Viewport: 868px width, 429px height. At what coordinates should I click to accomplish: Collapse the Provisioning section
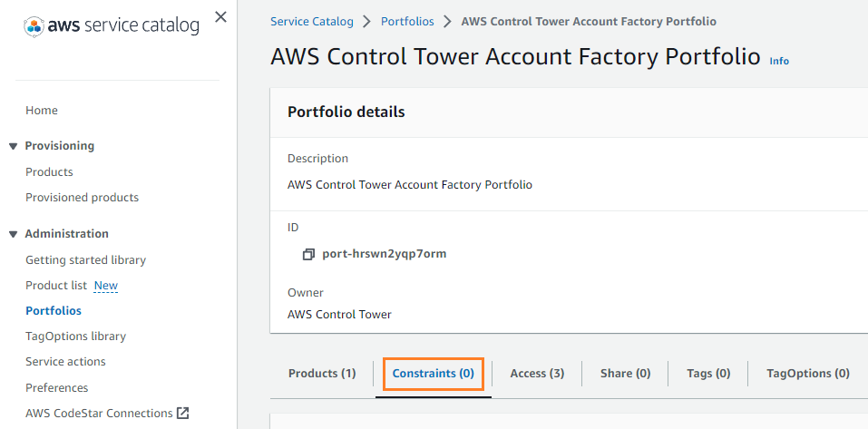click(14, 146)
